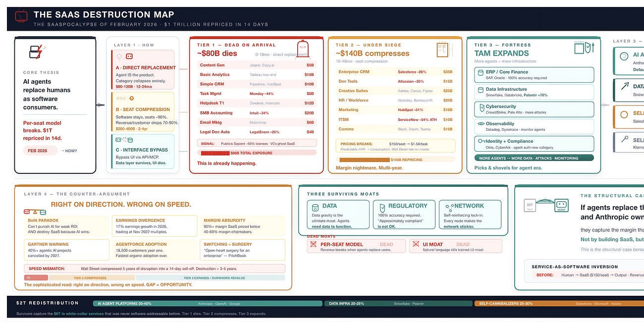Viewport: 644px width, 322px height.
Task: Click the AI AGENT PLATFORMS 30-40% segment
Action: pyautogui.click(x=208, y=303)
